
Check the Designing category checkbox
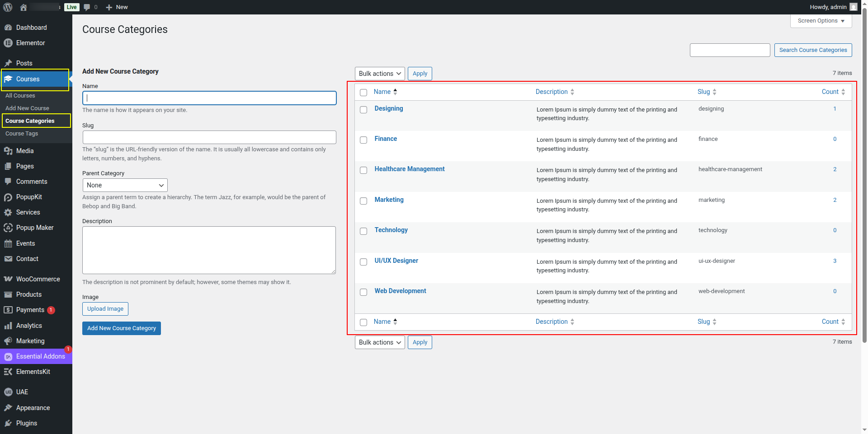[x=363, y=110]
